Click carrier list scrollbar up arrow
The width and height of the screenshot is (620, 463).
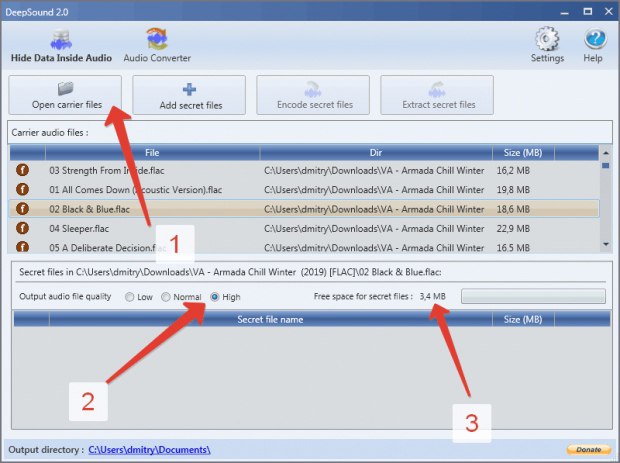(x=606, y=153)
